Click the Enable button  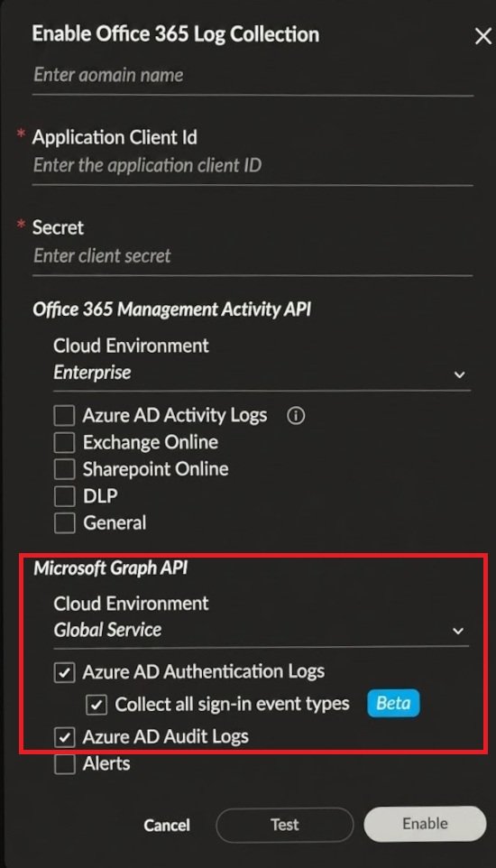pyautogui.click(x=425, y=824)
